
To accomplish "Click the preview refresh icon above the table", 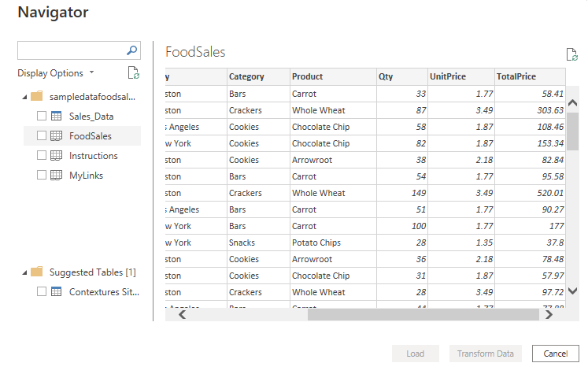I will click(x=572, y=54).
